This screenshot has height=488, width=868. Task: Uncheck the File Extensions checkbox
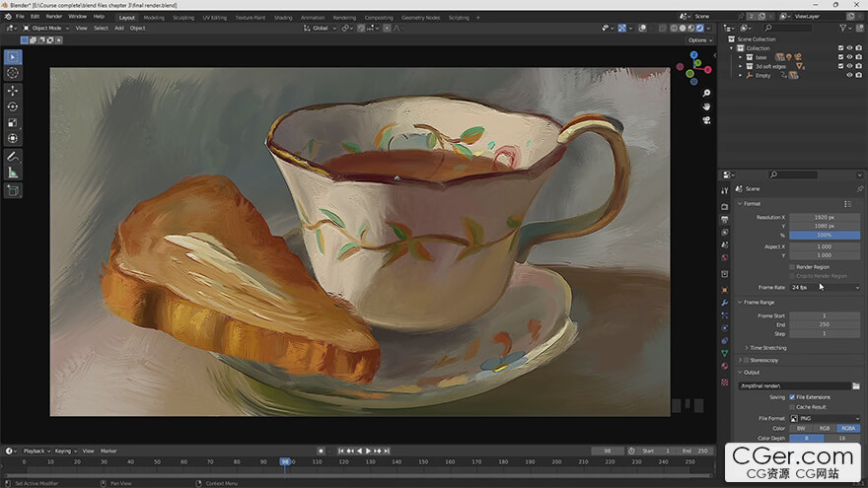(792, 396)
